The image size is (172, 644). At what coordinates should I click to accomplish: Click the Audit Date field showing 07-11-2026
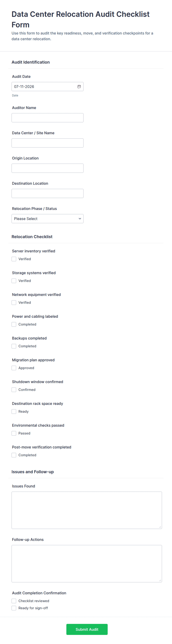[x=48, y=87]
